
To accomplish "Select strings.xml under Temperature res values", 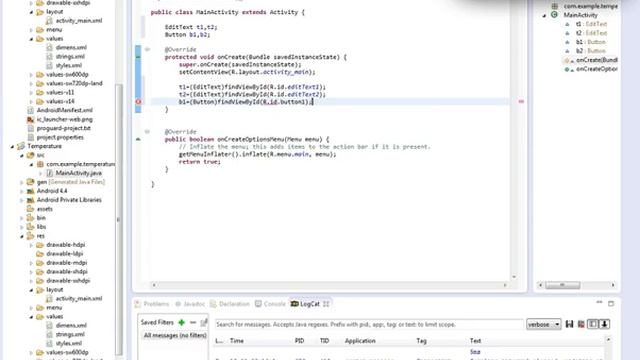I will 70,334.
